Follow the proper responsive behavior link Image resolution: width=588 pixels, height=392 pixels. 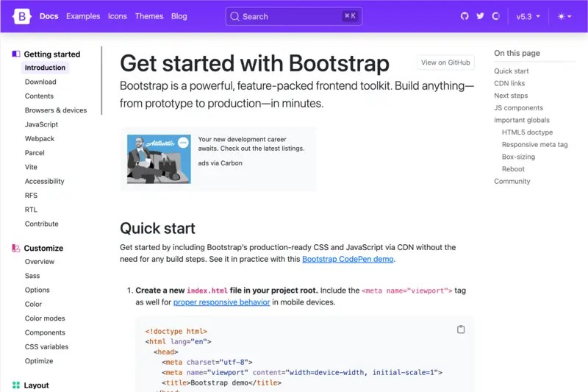point(221,302)
